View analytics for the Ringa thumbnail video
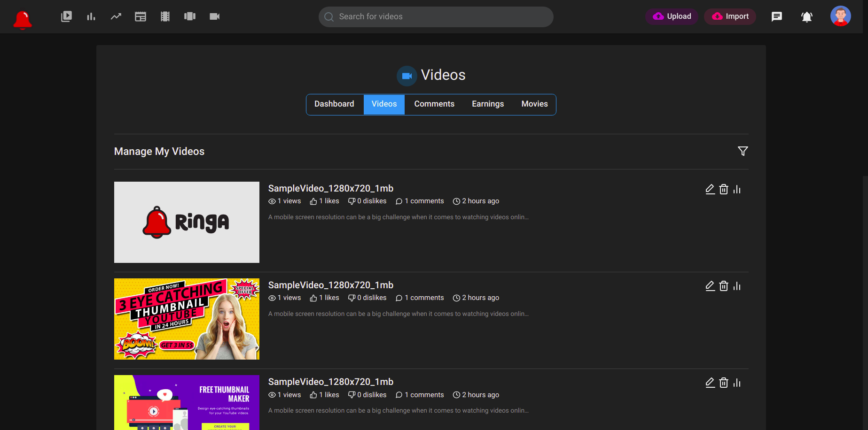The width and height of the screenshot is (868, 430). click(x=737, y=189)
